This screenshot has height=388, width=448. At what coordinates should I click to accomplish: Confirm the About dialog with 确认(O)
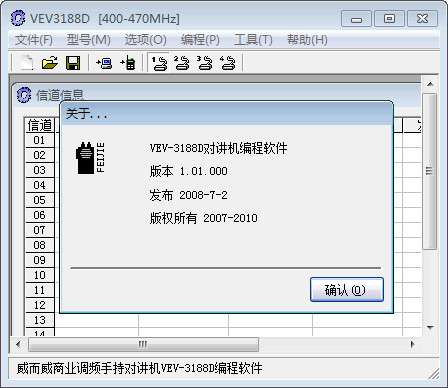pyautogui.click(x=347, y=290)
